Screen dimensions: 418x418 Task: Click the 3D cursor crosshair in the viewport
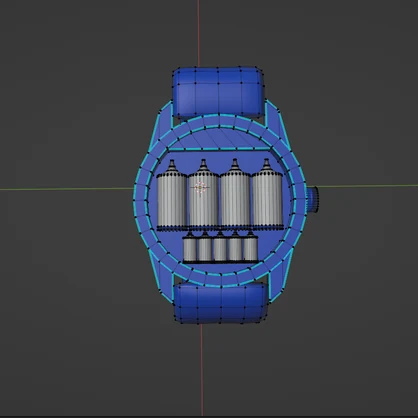pyautogui.click(x=199, y=188)
